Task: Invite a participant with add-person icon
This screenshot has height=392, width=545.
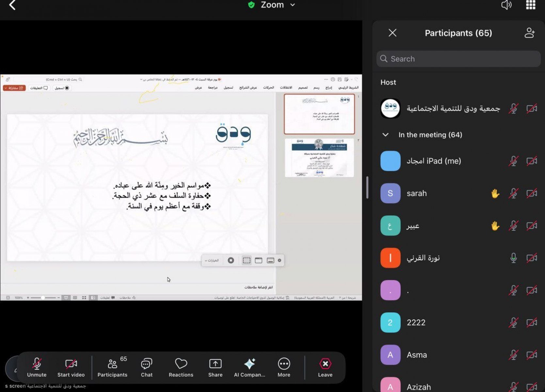Action: coord(529,33)
